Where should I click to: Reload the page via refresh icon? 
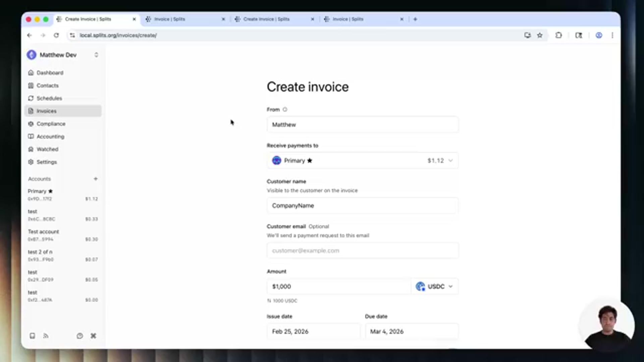56,35
